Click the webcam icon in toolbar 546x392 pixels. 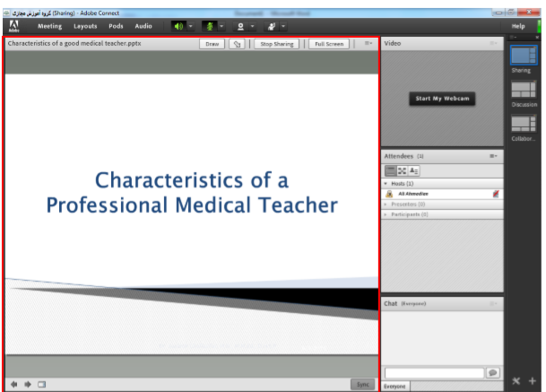point(240,26)
